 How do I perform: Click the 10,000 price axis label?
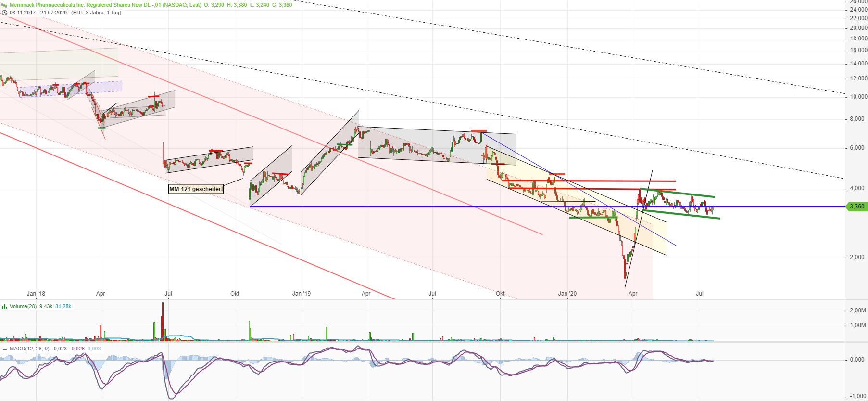(858, 97)
